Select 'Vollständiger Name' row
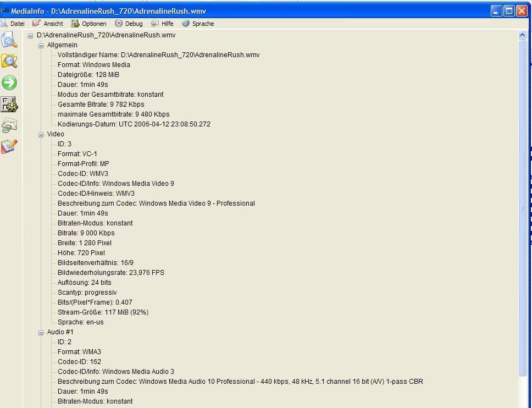 [158, 55]
